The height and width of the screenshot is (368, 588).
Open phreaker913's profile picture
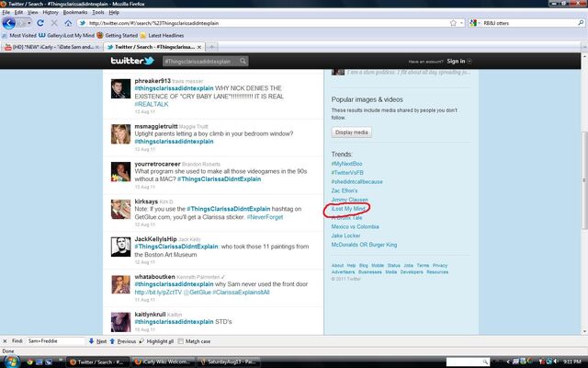coord(120,88)
